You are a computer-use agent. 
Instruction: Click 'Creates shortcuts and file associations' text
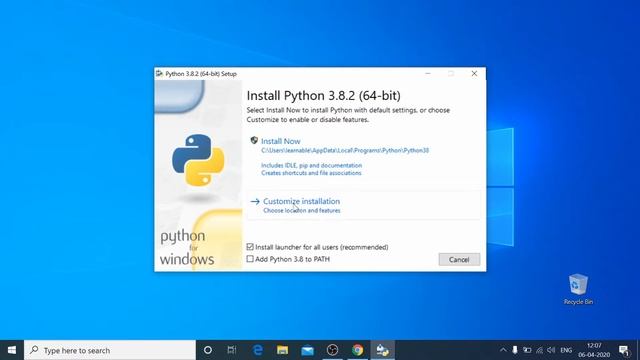click(311, 173)
